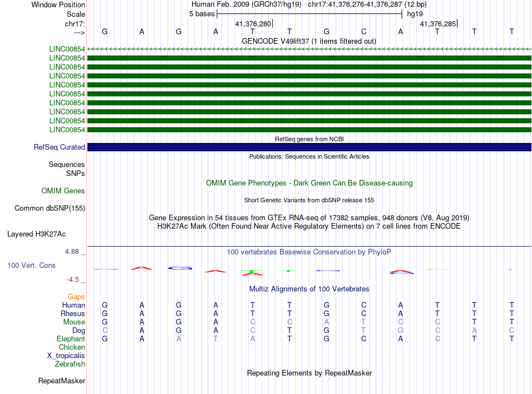Click the dark blue RefSeq Curated bar

309,147
